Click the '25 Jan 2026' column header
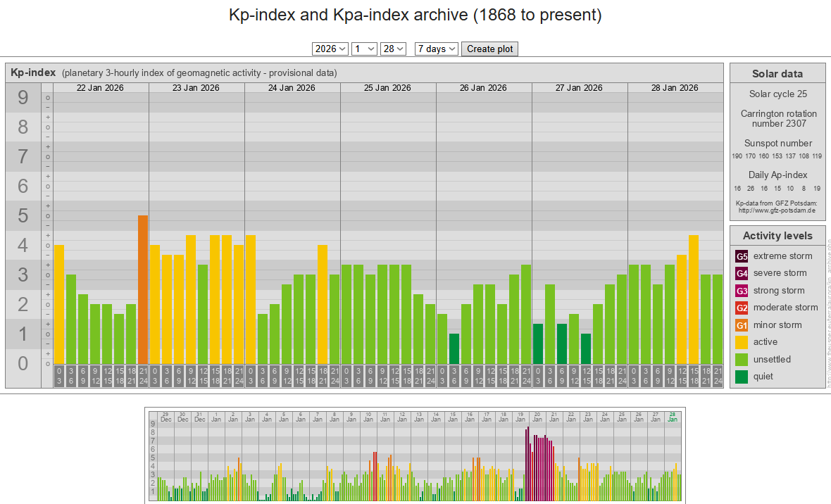Screen dimensions: 831x504 coord(387,88)
